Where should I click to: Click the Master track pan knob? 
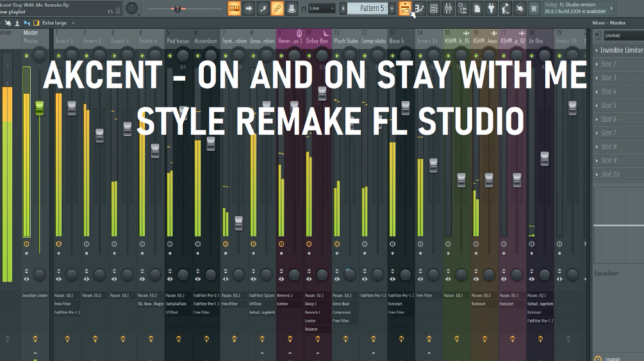[40, 55]
